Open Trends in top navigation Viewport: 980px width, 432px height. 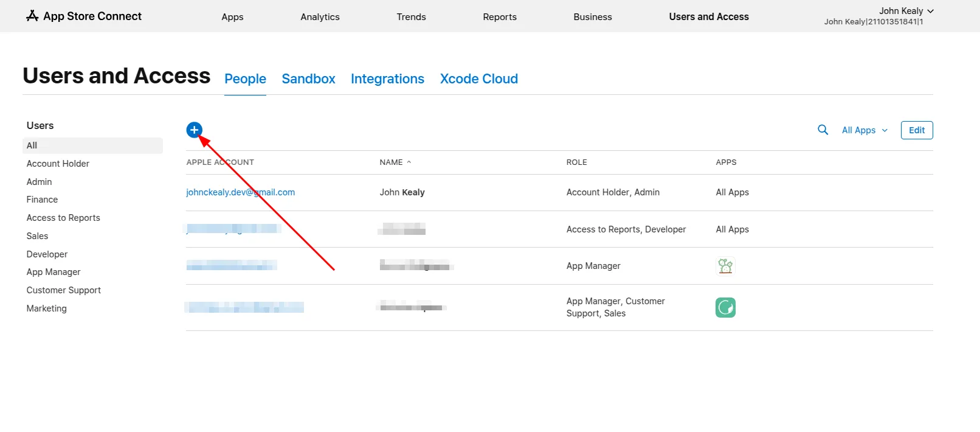pyautogui.click(x=411, y=17)
